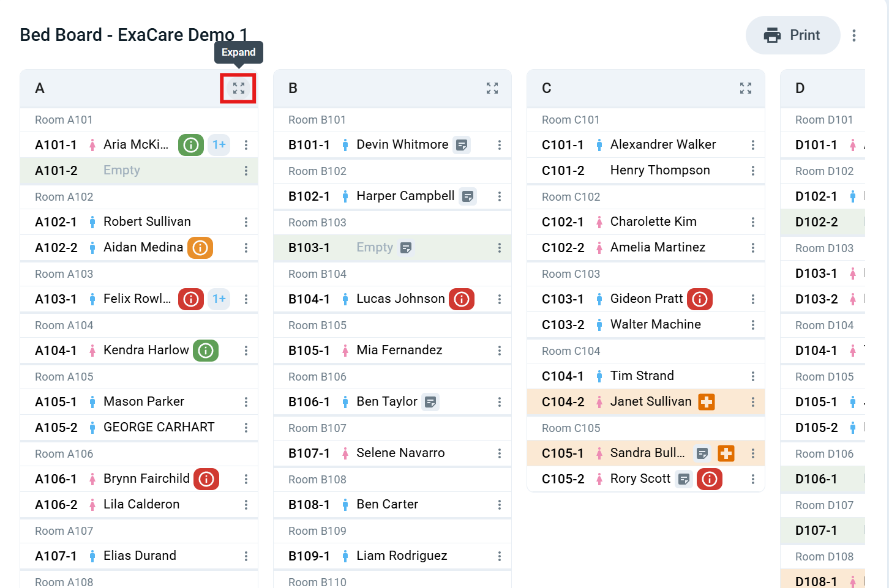Expand unit B column
The width and height of the screenshot is (889, 588).
pyautogui.click(x=492, y=88)
